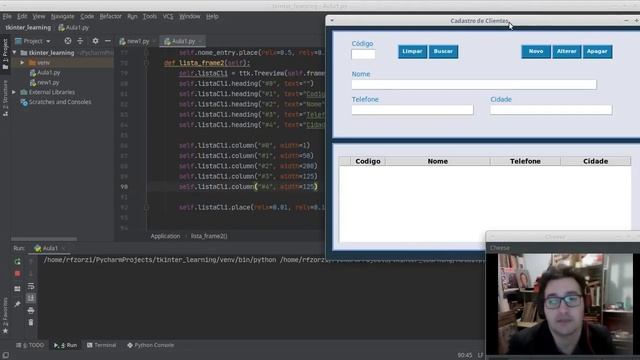640x360 pixels.
Task: Click the locate/scroll-from-source icon in Project panel
Action: click(68, 41)
